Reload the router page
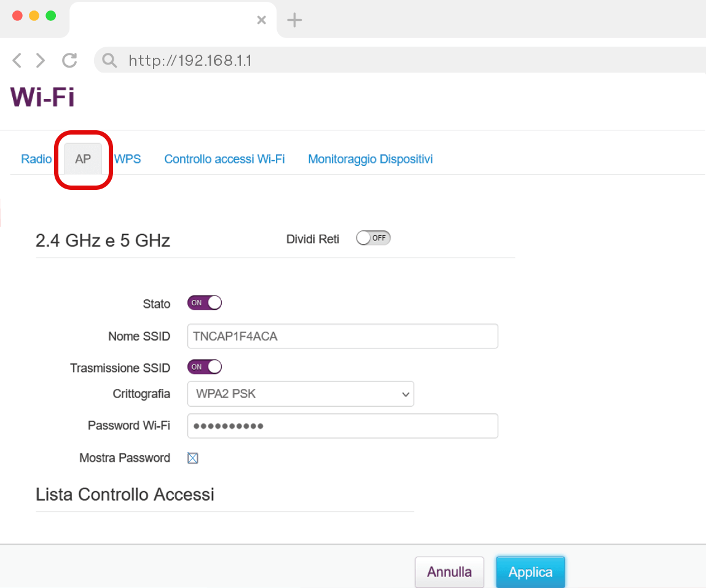706x588 pixels. (x=69, y=60)
